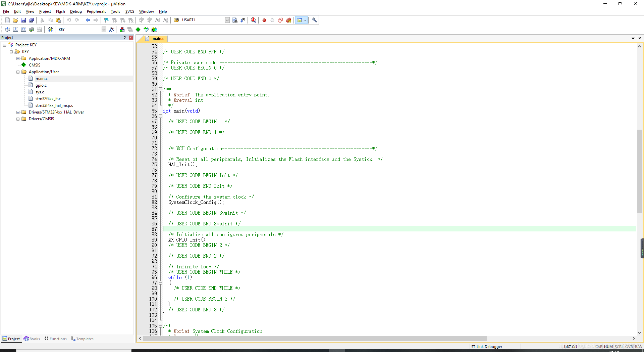Click the Save All toolbar icon
This screenshot has height=352, width=644.
32,20
